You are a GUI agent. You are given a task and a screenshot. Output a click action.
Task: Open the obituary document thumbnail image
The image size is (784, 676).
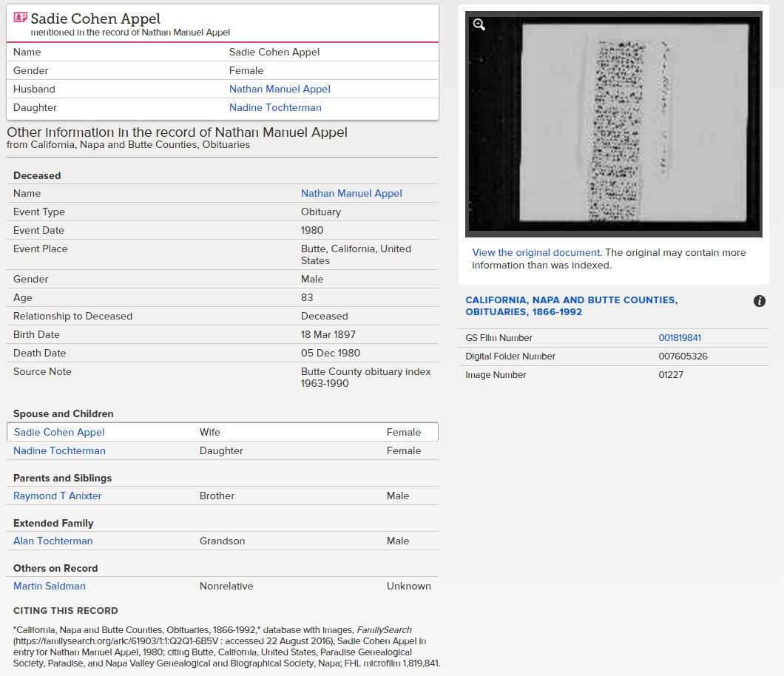coord(613,124)
